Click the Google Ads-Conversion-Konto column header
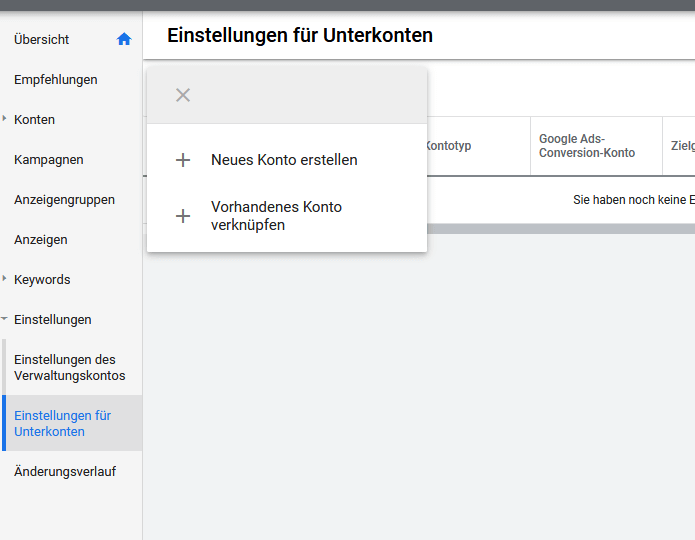 (x=587, y=146)
